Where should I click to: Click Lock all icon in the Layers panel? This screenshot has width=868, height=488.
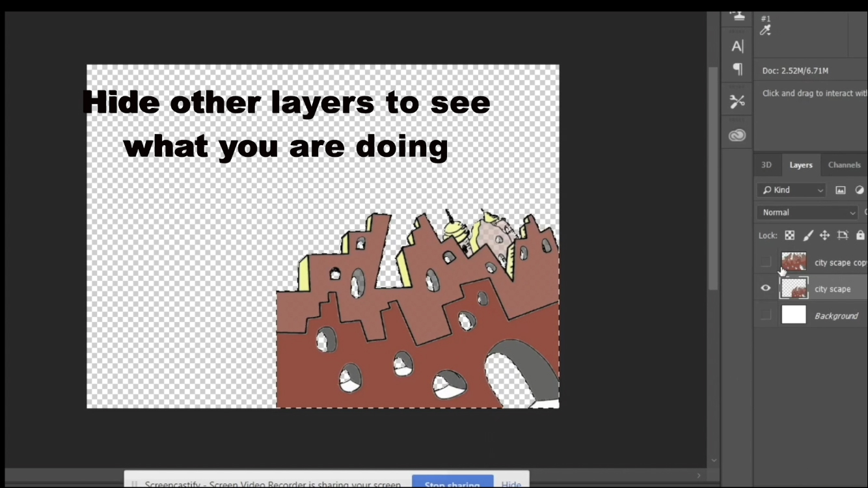[860, 235]
